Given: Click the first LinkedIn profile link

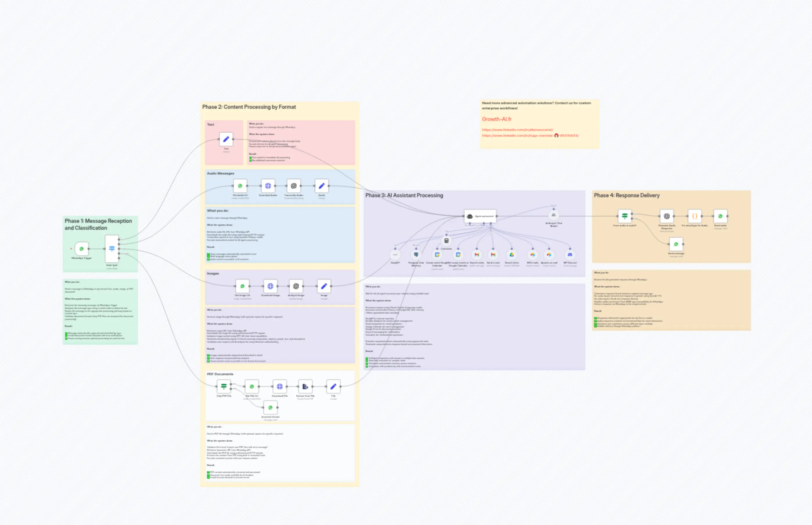Looking at the screenshot, I should pos(518,129).
